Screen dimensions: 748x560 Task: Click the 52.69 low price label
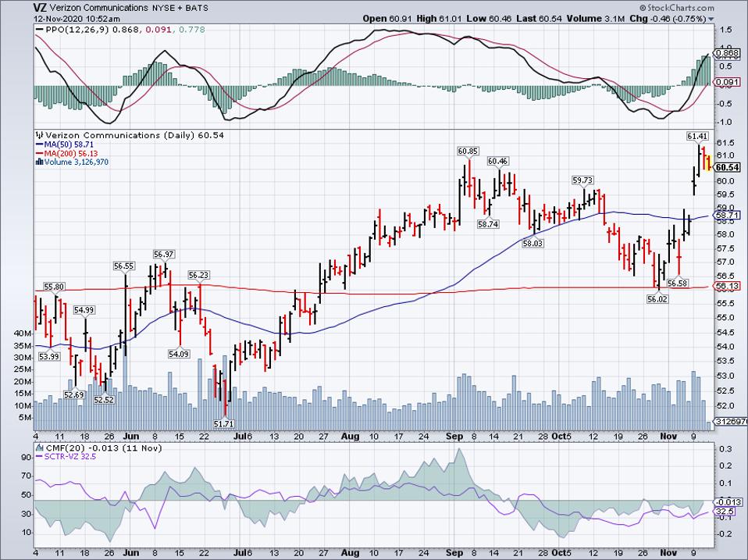click(x=74, y=394)
